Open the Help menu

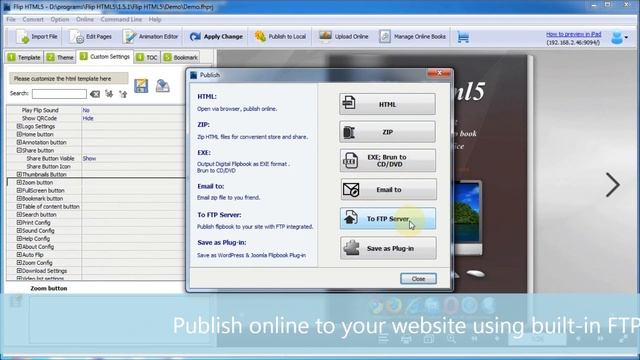(x=155, y=19)
